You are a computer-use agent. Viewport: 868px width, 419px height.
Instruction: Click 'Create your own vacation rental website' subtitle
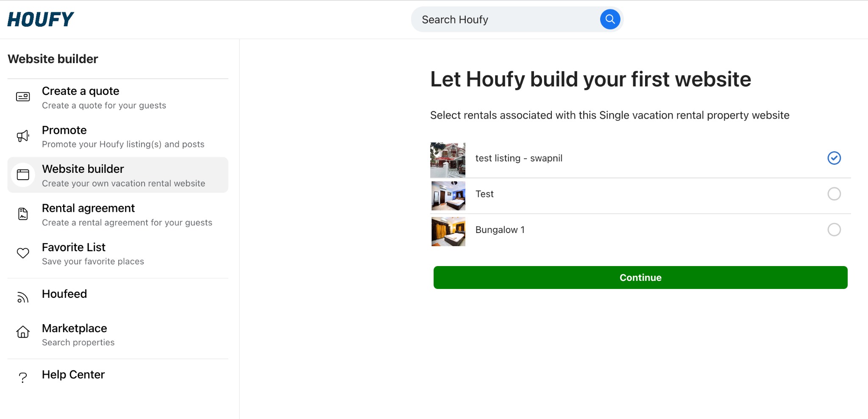tap(123, 183)
